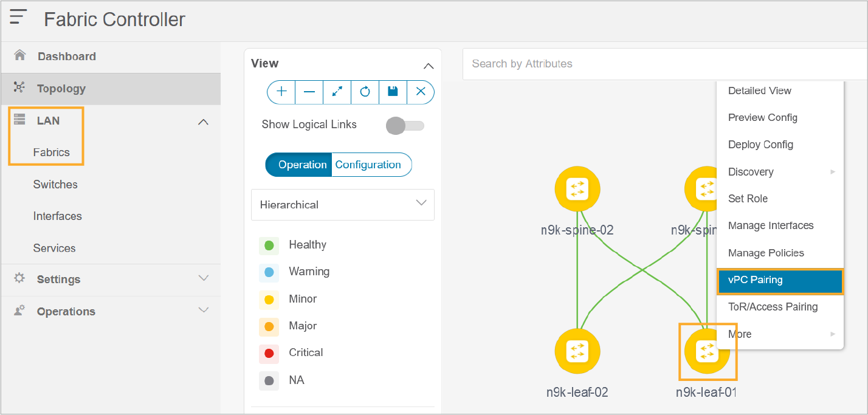Open Services under LAN
Image resolution: width=868 pixels, height=415 pixels.
(54, 248)
